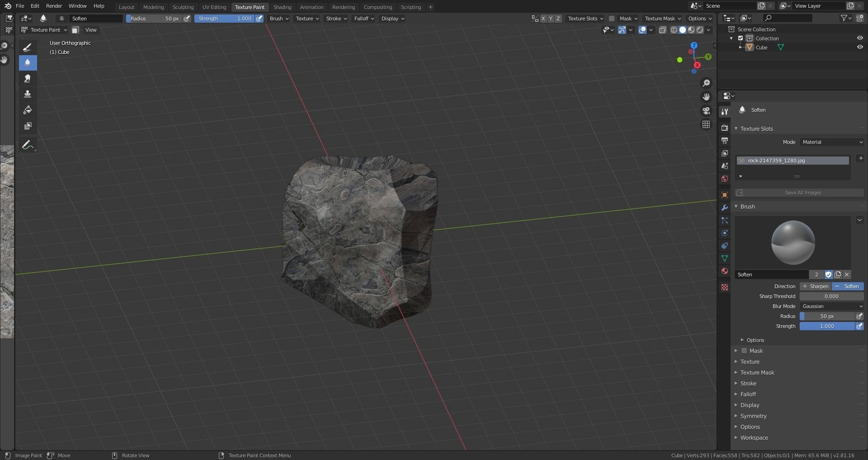Open the Render menu
The height and width of the screenshot is (460, 868).
coord(54,6)
